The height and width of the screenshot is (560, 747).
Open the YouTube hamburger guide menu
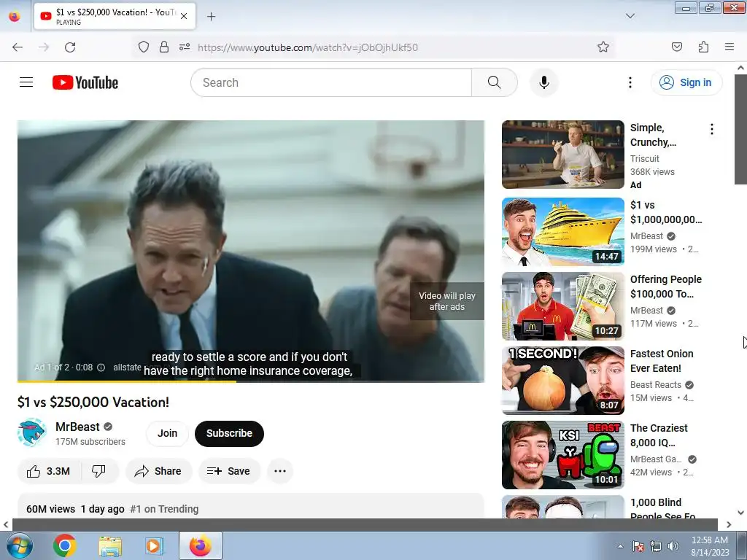point(26,82)
